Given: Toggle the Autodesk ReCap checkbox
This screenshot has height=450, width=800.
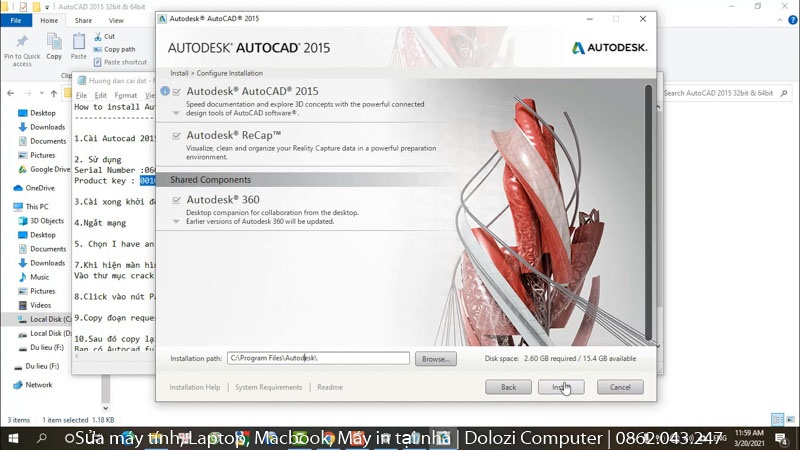Looking at the screenshot, I should point(177,136).
